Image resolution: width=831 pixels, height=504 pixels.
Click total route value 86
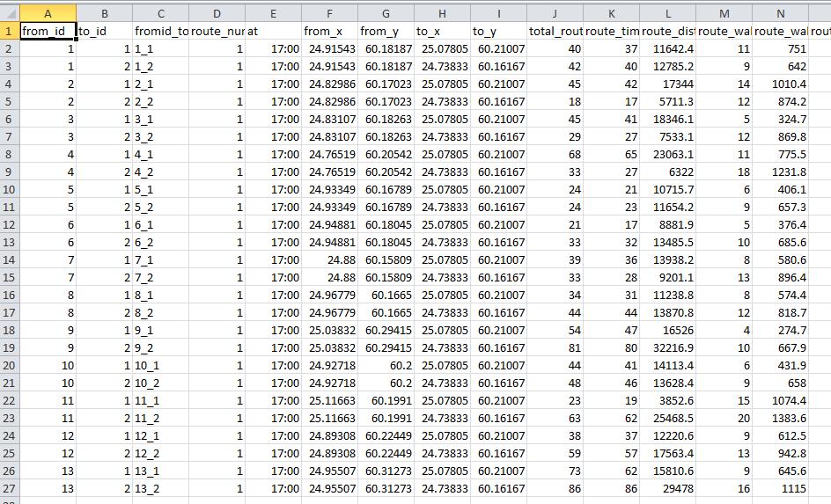pos(555,489)
